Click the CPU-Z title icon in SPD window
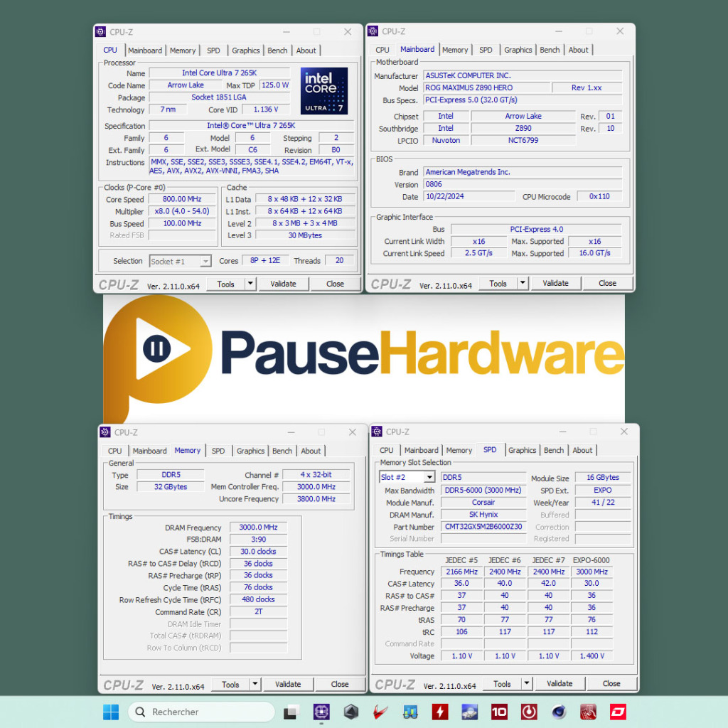The height and width of the screenshot is (728, 728). click(x=377, y=432)
